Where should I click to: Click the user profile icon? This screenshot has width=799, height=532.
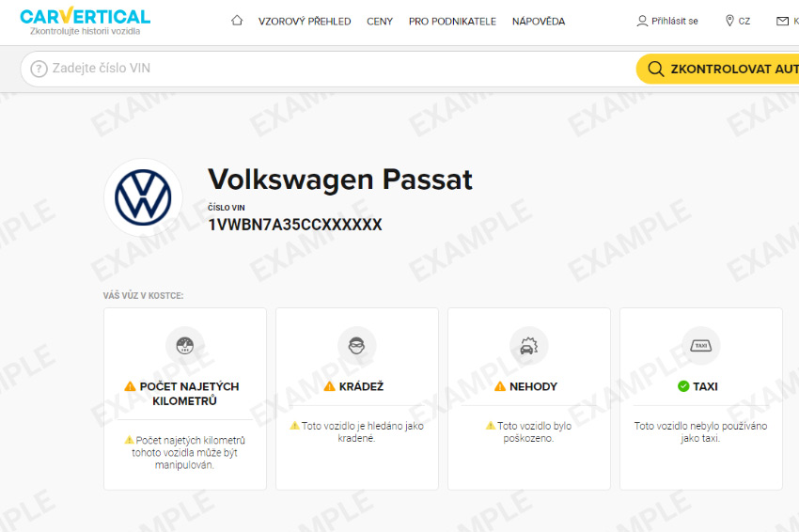[642, 21]
